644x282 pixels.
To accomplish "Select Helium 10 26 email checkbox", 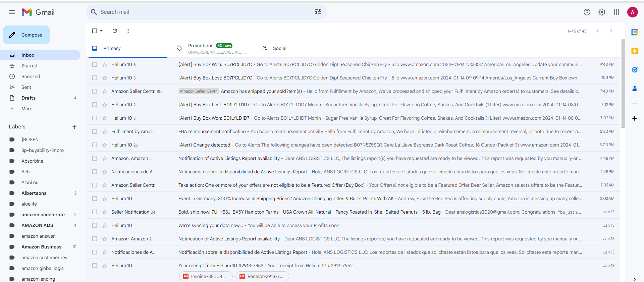I will pos(95,145).
